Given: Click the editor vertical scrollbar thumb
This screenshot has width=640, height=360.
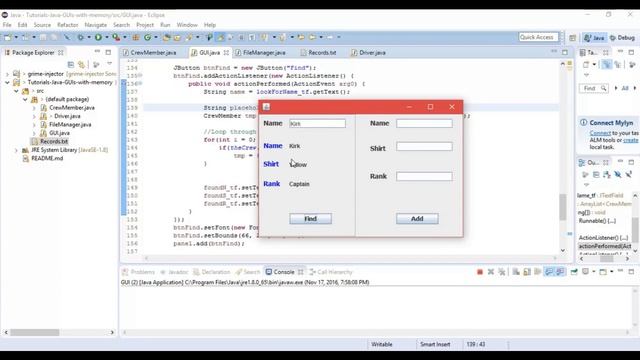Looking at the screenshot, I should coord(563,207).
